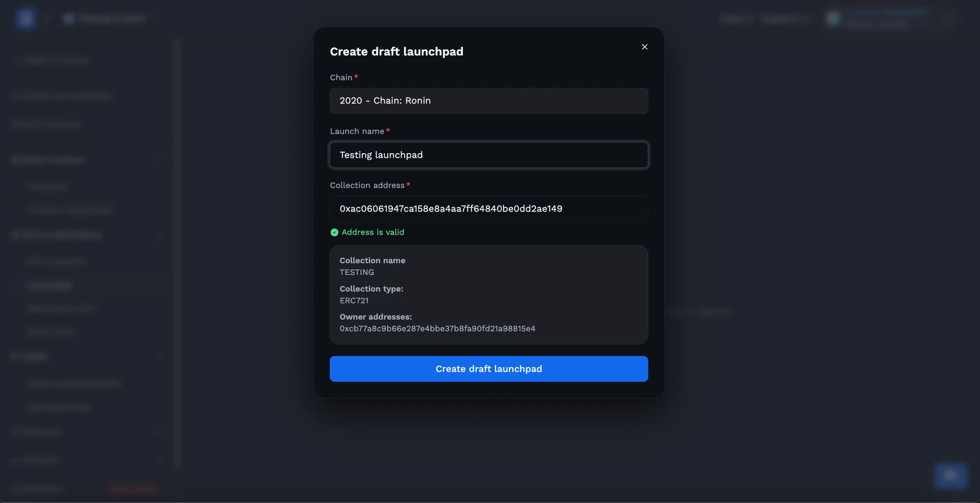The height and width of the screenshot is (503, 980).
Task: Click the green valid-address checkmark icon
Action: [x=334, y=232]
